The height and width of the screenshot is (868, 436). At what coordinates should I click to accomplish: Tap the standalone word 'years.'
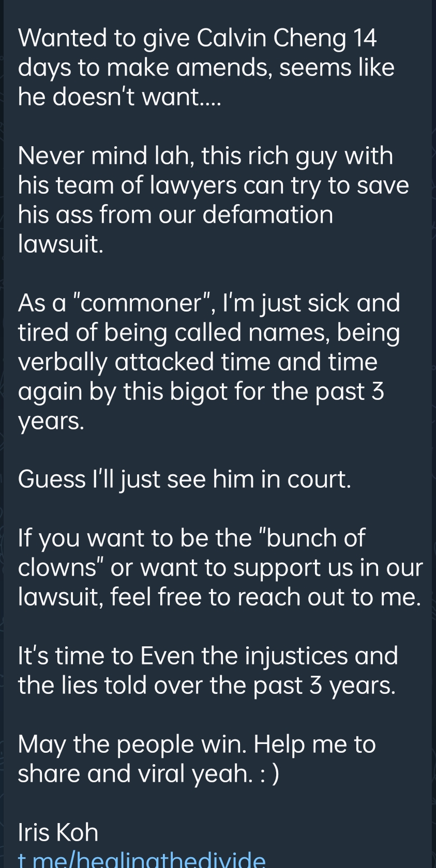[51, 421]
